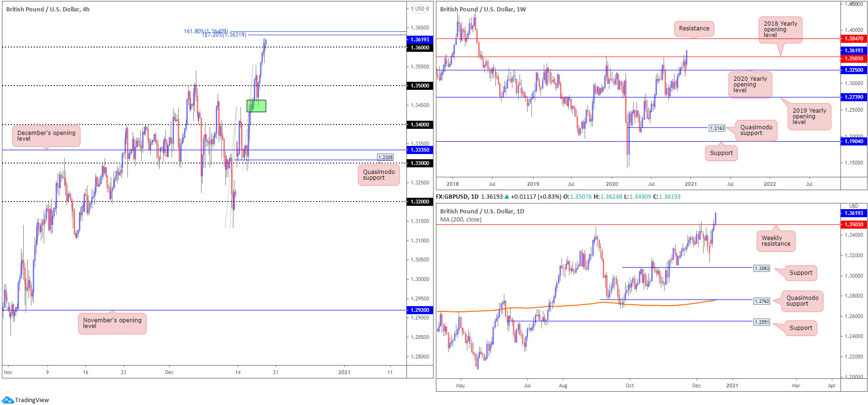Image resolution: width=868 pixels, height=405 pixels.
Task: Select the Resistance callout on weekly chart
Action: pos(694,29)
